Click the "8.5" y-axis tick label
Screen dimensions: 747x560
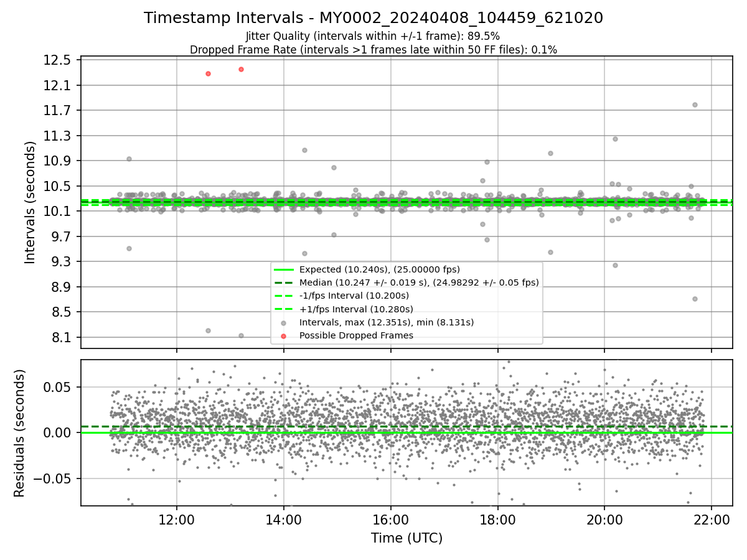[x=62, y=312]
